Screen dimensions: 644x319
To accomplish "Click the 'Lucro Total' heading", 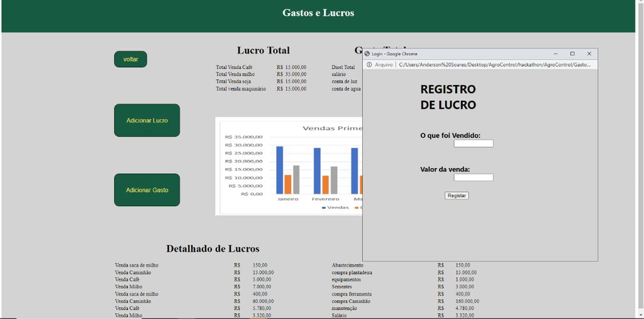I will pyautogui.click(x=263, y=50).
